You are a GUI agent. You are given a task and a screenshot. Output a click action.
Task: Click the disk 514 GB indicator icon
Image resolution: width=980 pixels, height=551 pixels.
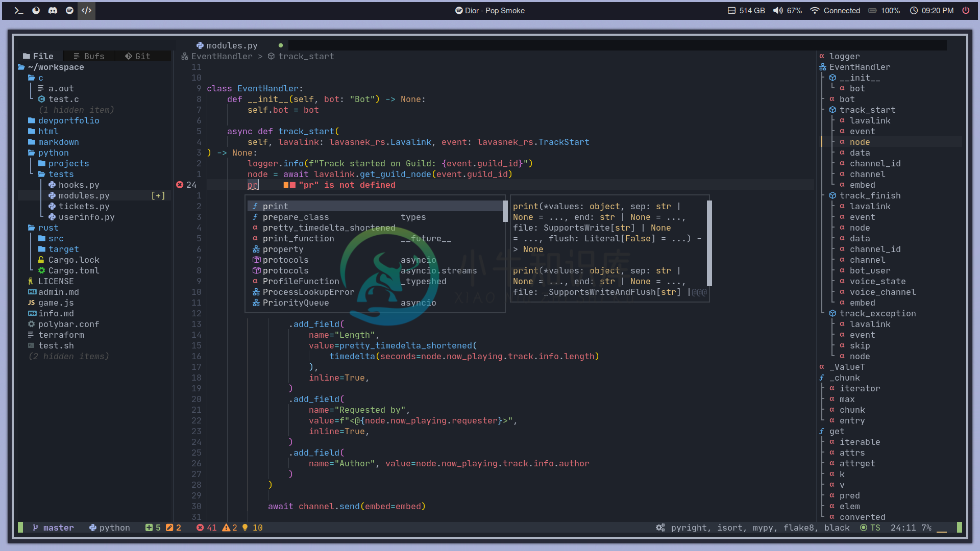(731, 11)
